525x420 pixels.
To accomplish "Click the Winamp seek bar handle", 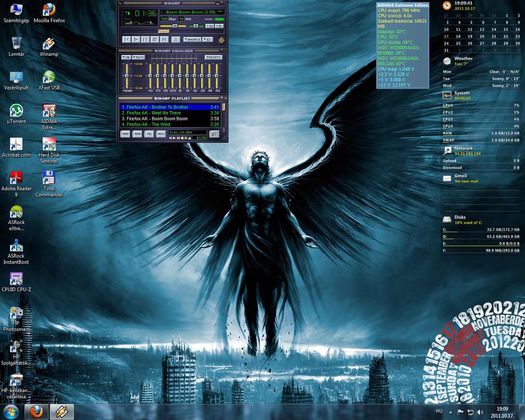I will coord(164,32).
